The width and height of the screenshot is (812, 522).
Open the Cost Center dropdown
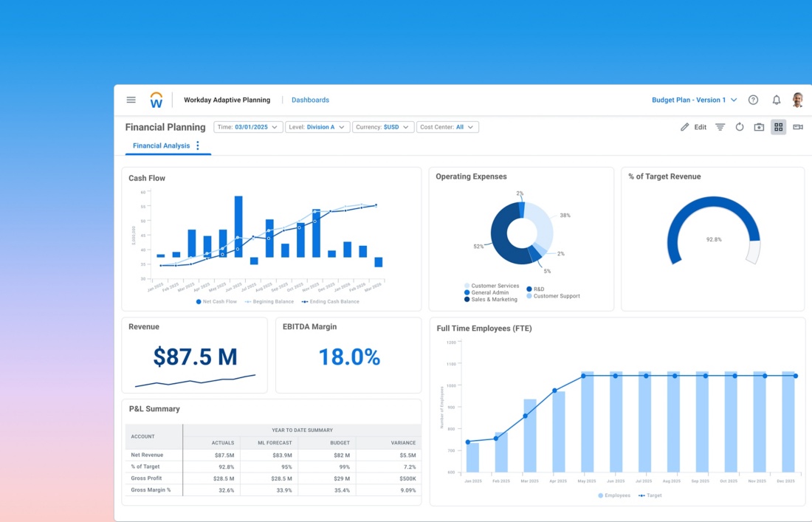coord(447,126)
